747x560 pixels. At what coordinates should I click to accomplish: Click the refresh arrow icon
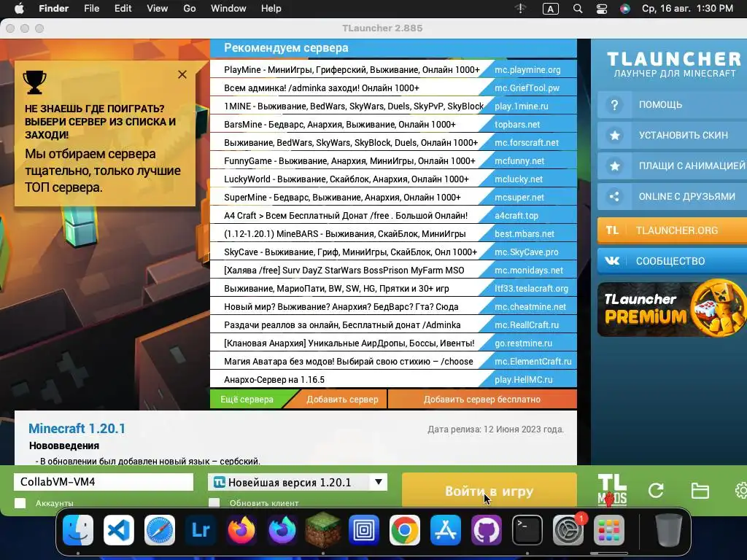[656, 491]
